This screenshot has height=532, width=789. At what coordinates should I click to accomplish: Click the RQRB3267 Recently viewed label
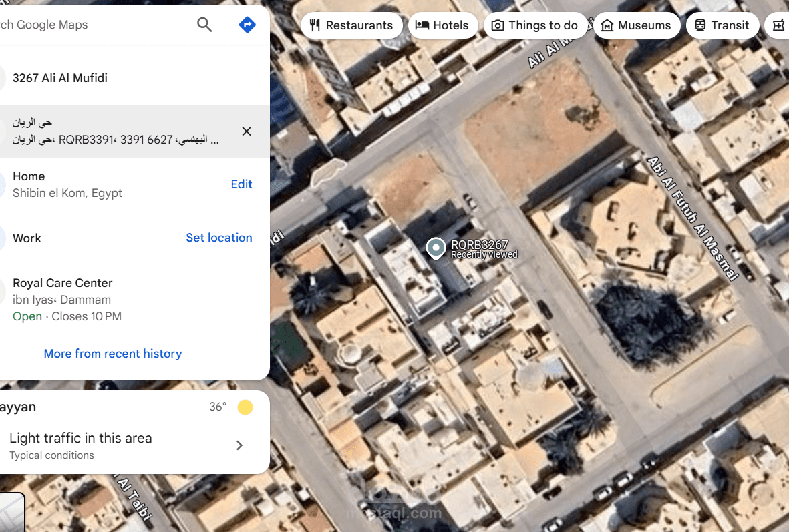pos(484,249)
